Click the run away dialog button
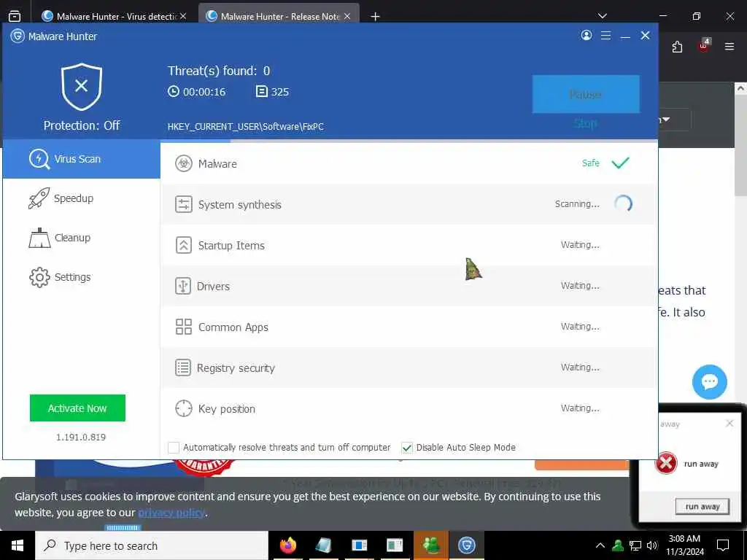Screen dimensions: 747x560 (x=703, y=506)
